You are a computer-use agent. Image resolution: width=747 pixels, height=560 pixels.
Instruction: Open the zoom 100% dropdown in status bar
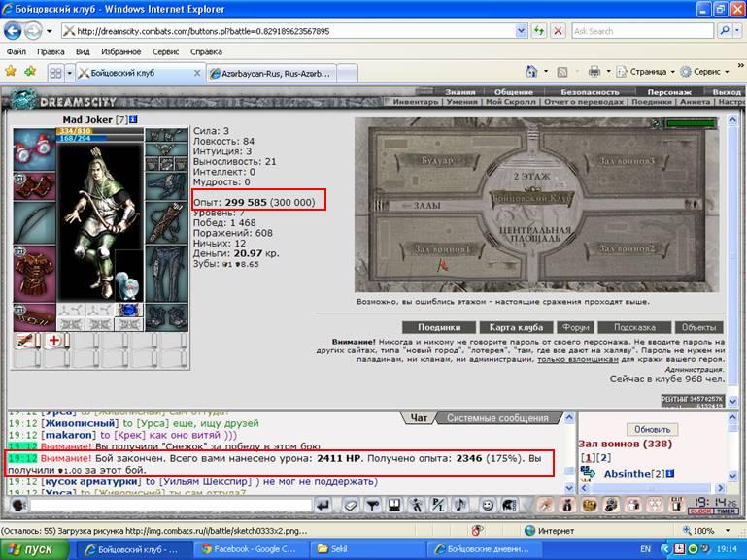point(727,531)
